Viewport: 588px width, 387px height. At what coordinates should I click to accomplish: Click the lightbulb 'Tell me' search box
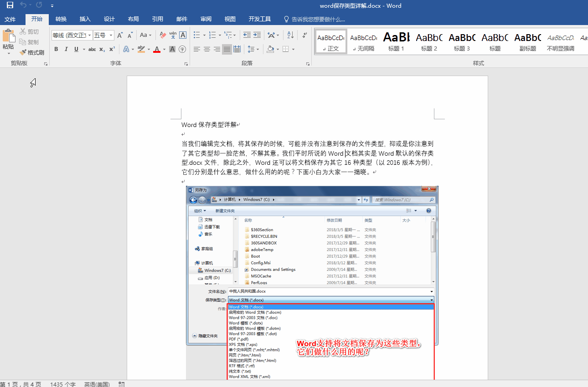pyautogui.click(x=315, y=19)
